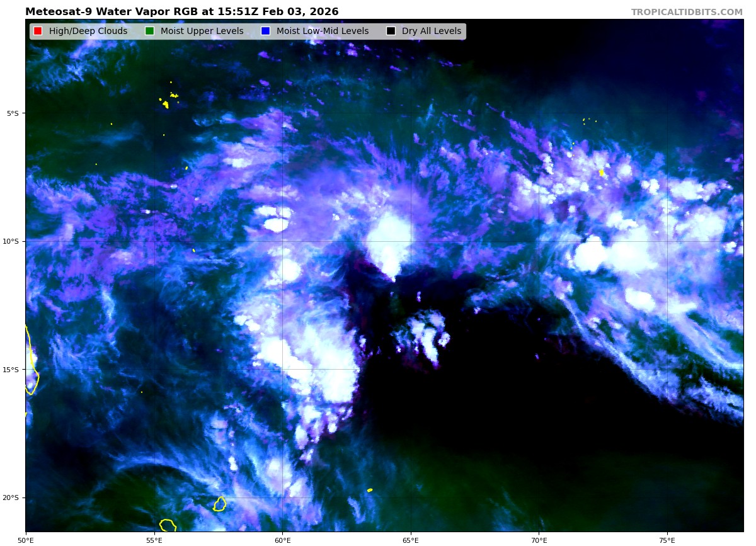Select the blue Moist Low-Mid Levels swatch
The height and width of the screenshot is (546, 756).
click(x=265, y=31)
